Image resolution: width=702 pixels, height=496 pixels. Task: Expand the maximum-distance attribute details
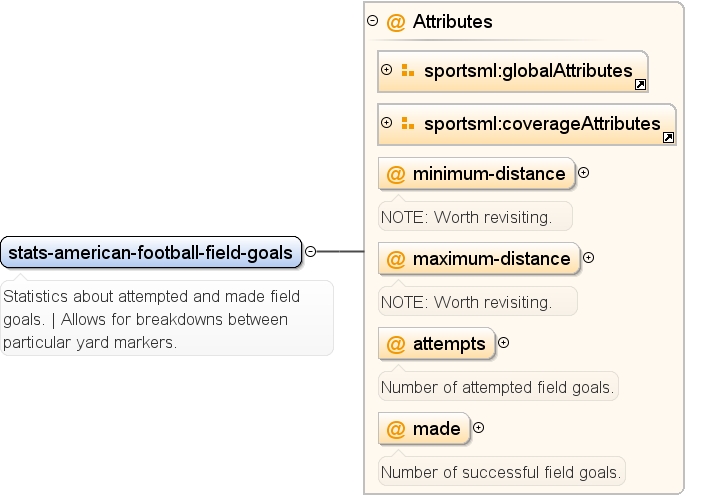click(x=589, y=258)
